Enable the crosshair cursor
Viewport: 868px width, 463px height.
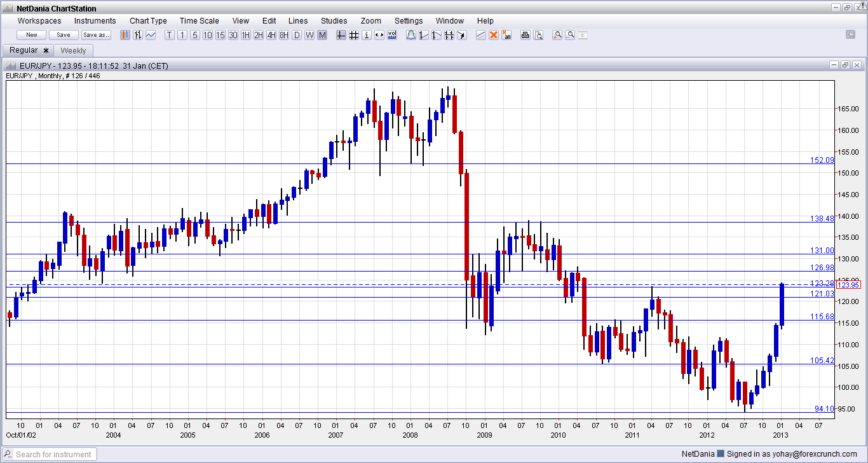(x=341, y=35)
